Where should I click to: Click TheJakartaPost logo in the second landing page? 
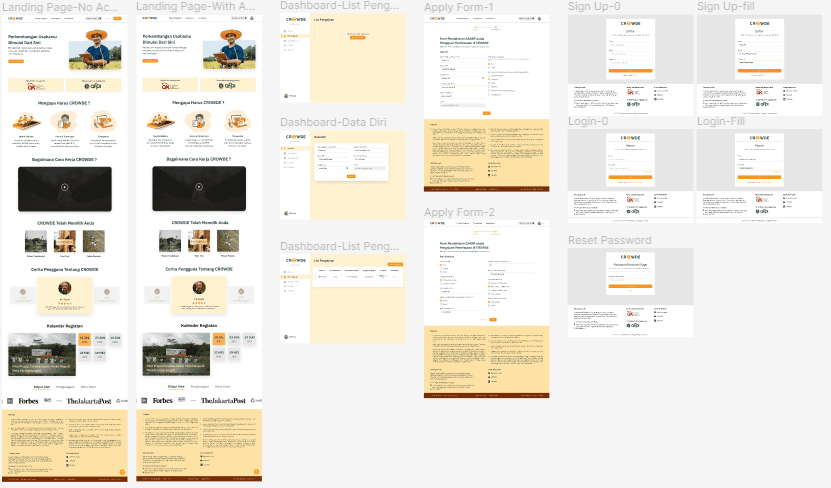click(x=225, y=401)
